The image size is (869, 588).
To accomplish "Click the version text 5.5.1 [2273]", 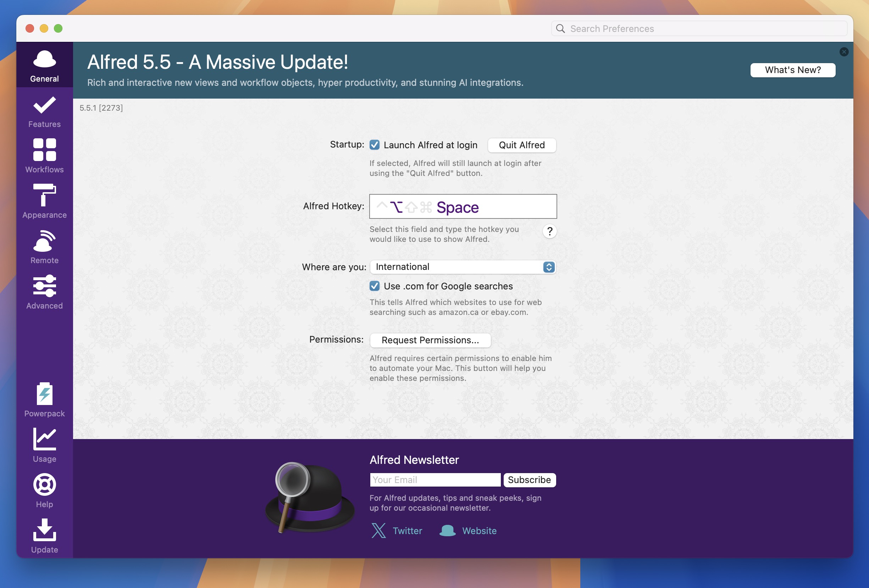I will 101,108.
